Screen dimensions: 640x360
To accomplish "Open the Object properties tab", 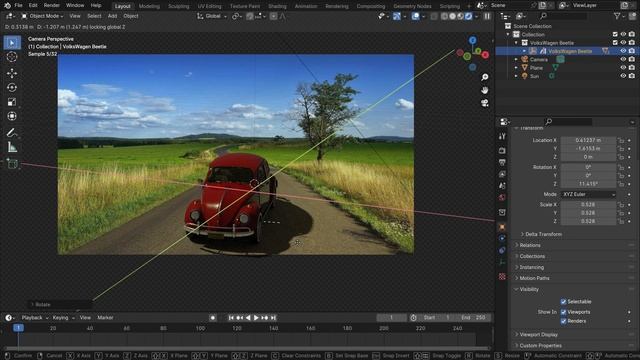I will coord(502,227).
